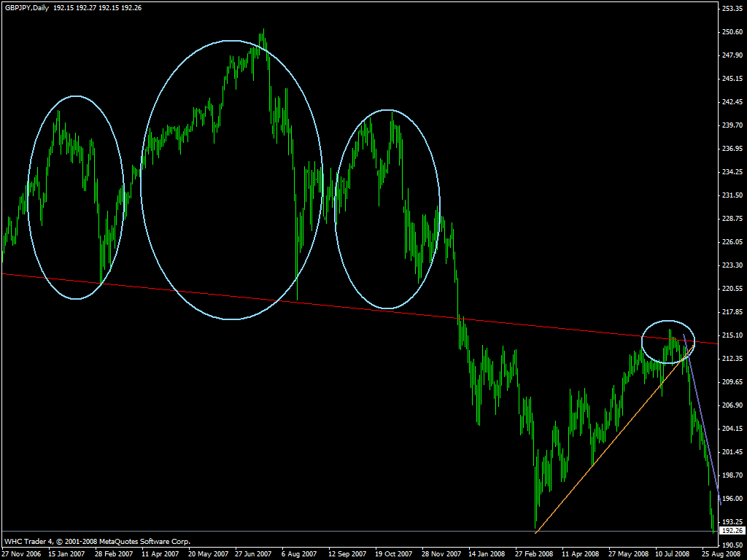
Task: Click the 10 Jul 2008 date label
Action: [x=673, y=554]
